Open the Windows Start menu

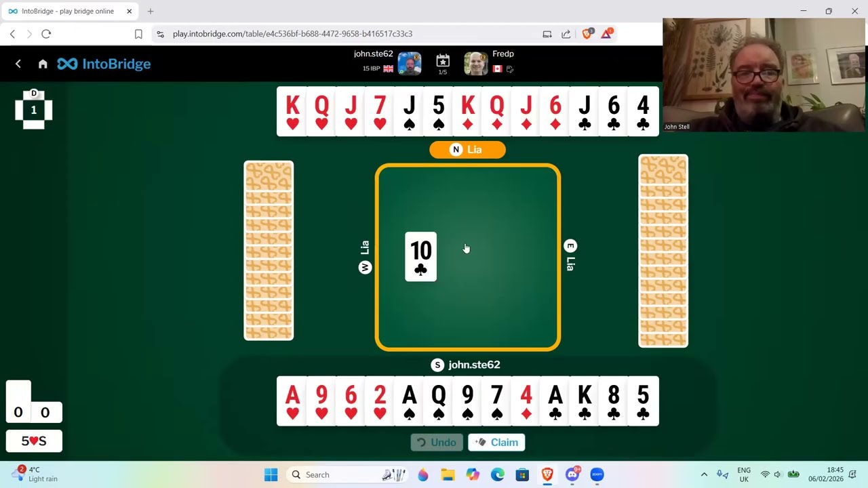point(271,474)
